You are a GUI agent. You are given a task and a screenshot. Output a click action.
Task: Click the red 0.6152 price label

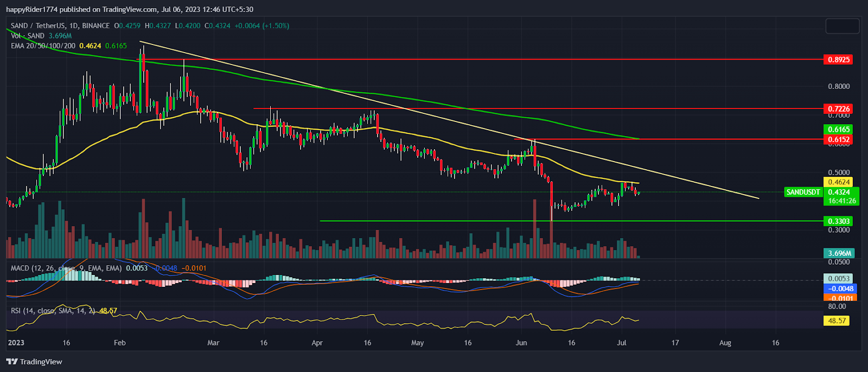point(838,139)
